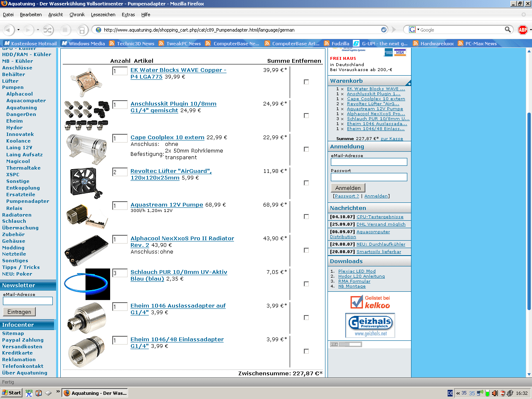Open the search engine selector dropdown
The height and width of the screenshot is (399, 532).
tap(414, 30)
